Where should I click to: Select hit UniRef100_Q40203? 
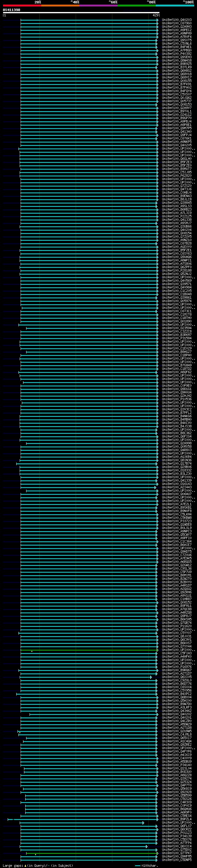click(177, 20)
